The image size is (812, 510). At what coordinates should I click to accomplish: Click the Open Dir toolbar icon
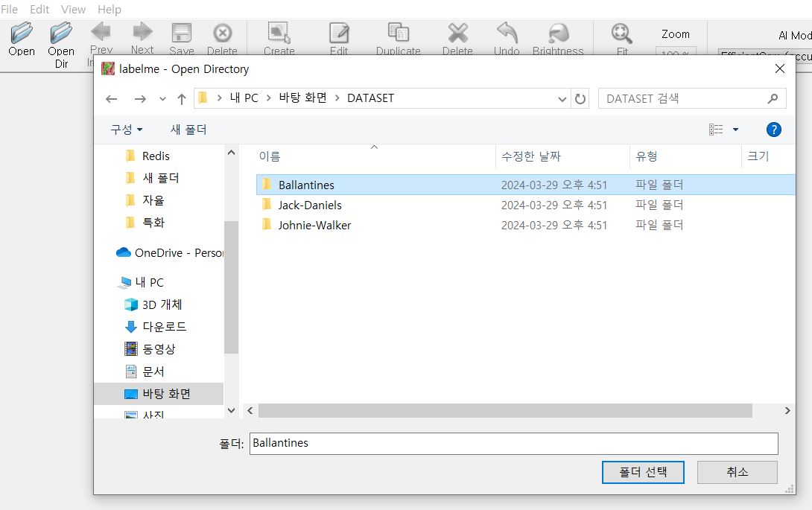tap(61, 33)
